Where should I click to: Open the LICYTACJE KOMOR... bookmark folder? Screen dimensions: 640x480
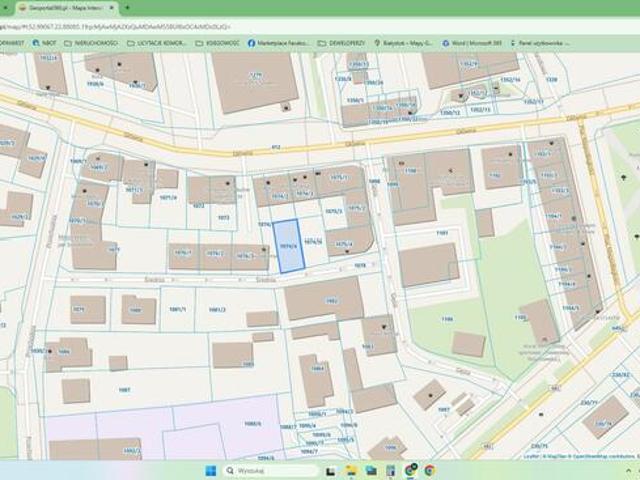click(x=153, y=43)
